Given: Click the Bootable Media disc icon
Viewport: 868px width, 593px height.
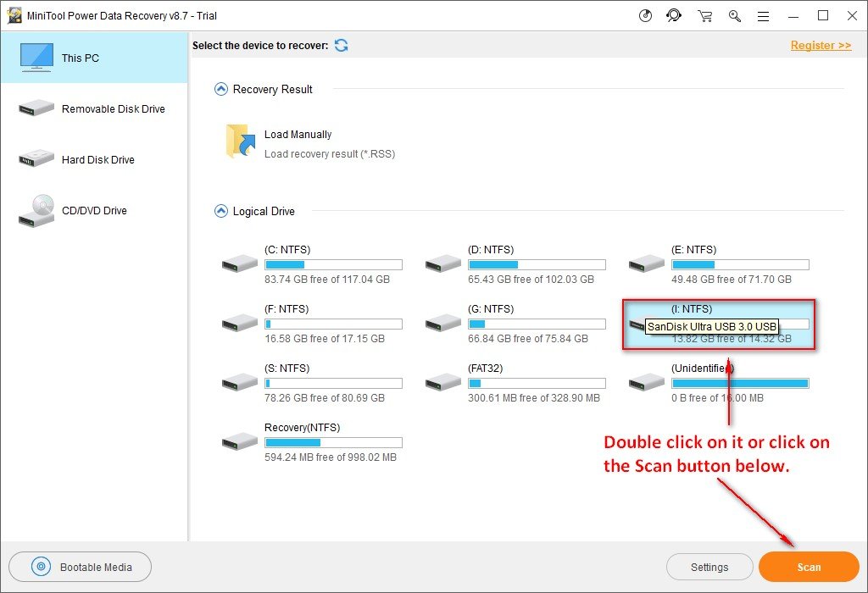Looking at the screenshot, I should click(41, 567).
